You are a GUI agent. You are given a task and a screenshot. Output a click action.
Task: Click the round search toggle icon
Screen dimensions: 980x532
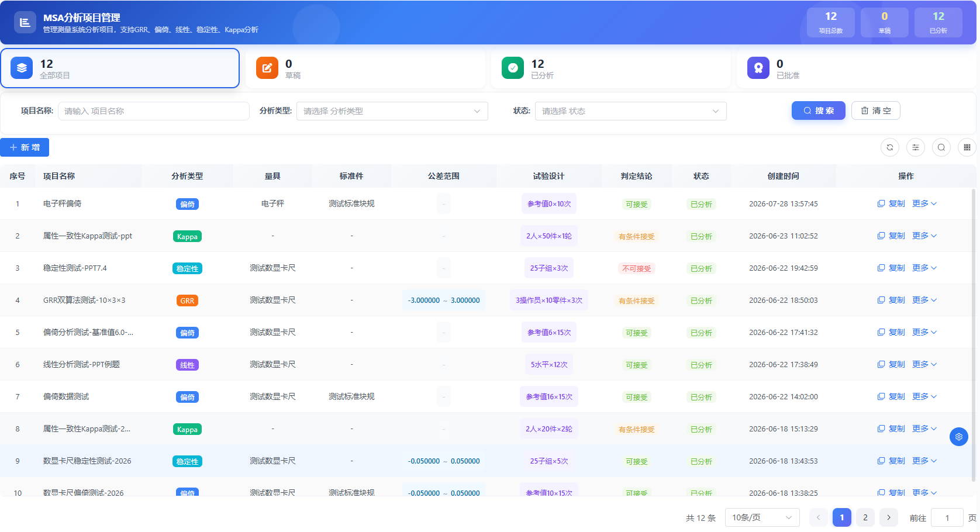941,147
